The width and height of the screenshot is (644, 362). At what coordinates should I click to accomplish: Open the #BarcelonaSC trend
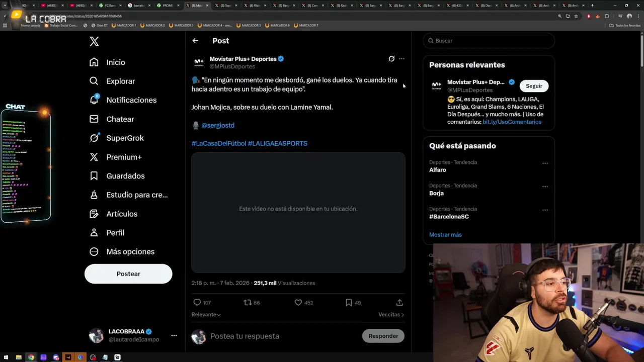pos(449,217)
